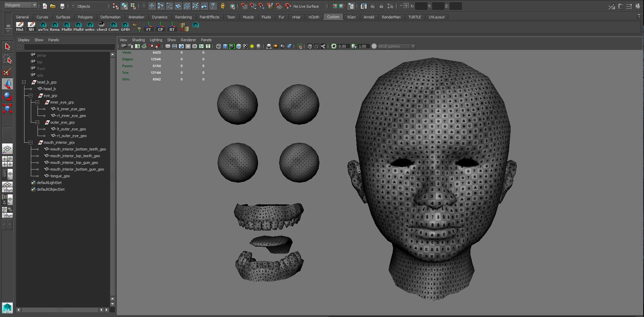Run the python 'check' shelf script
644x317 pixels.
coord(102,26)
